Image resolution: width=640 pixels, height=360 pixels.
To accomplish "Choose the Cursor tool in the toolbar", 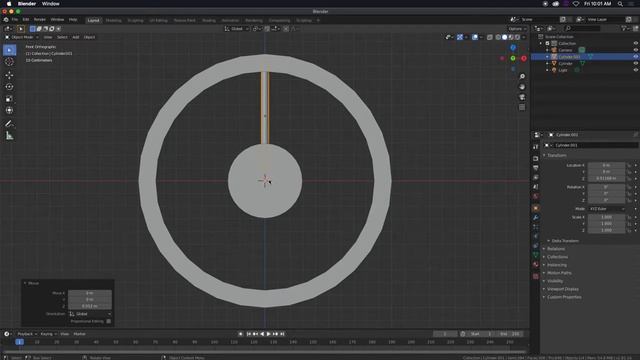I will point(9,62).
